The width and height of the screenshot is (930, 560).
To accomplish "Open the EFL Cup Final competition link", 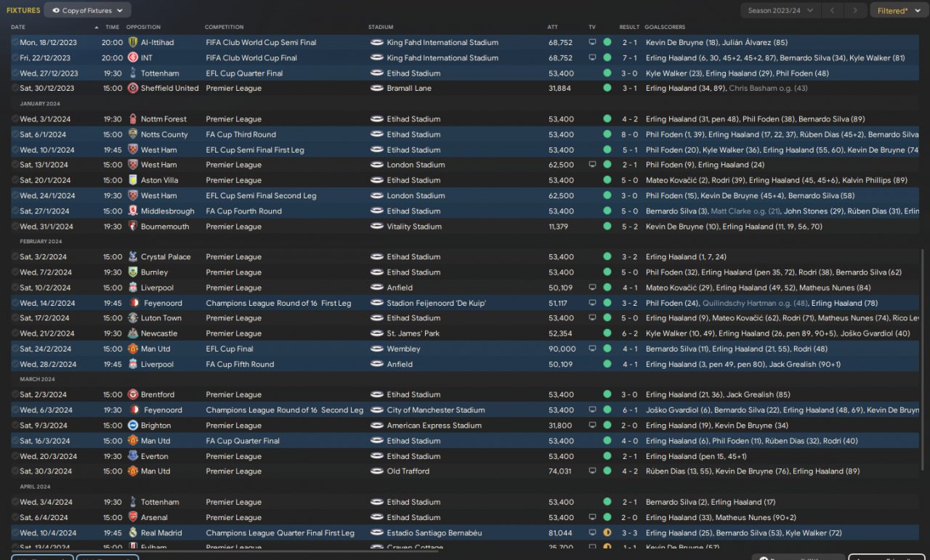I will pyautogui.click(x=230, y=349).
